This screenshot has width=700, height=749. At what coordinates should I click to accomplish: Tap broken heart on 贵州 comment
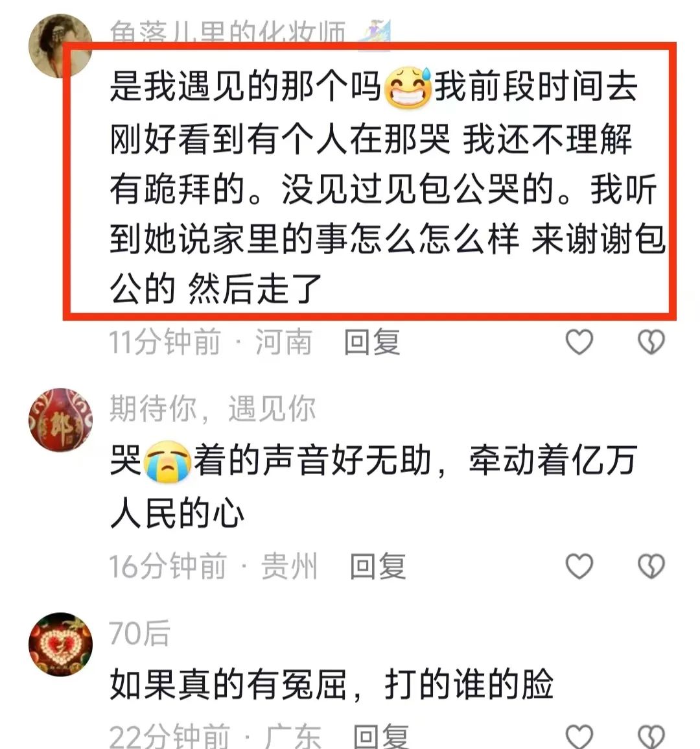pyautogui.click(x=651, y=566)
